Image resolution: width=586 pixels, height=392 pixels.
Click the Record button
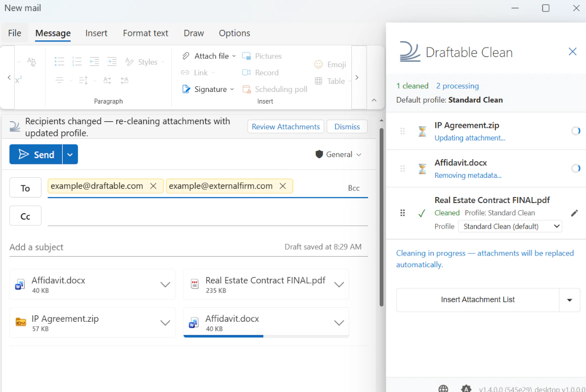(260, 72)
